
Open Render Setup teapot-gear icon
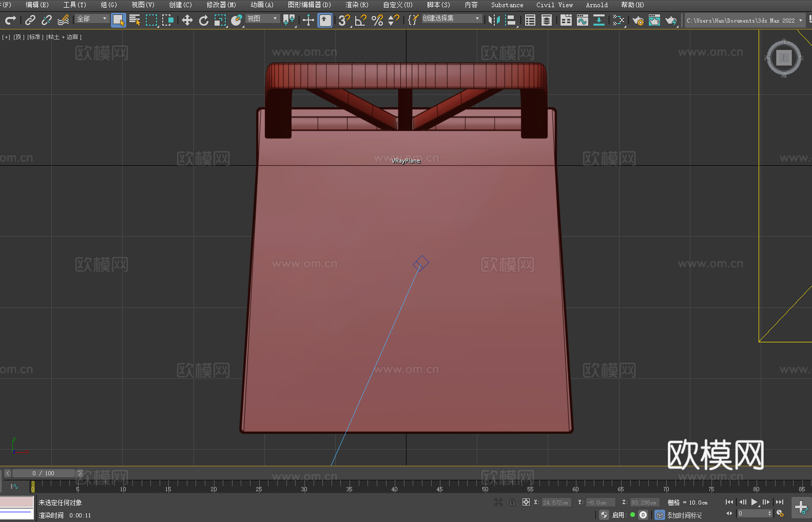pos(638,20)
